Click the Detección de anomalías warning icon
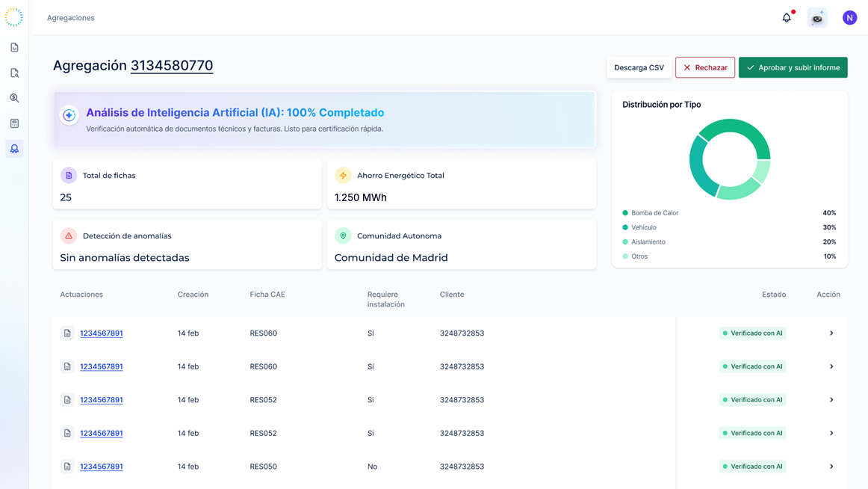The image size is (868, 489). 69,236
